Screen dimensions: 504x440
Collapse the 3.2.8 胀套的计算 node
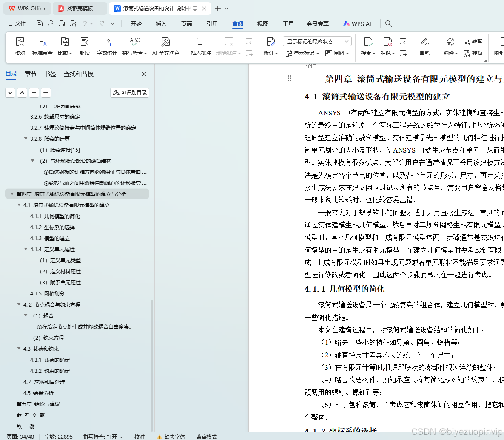26,139
